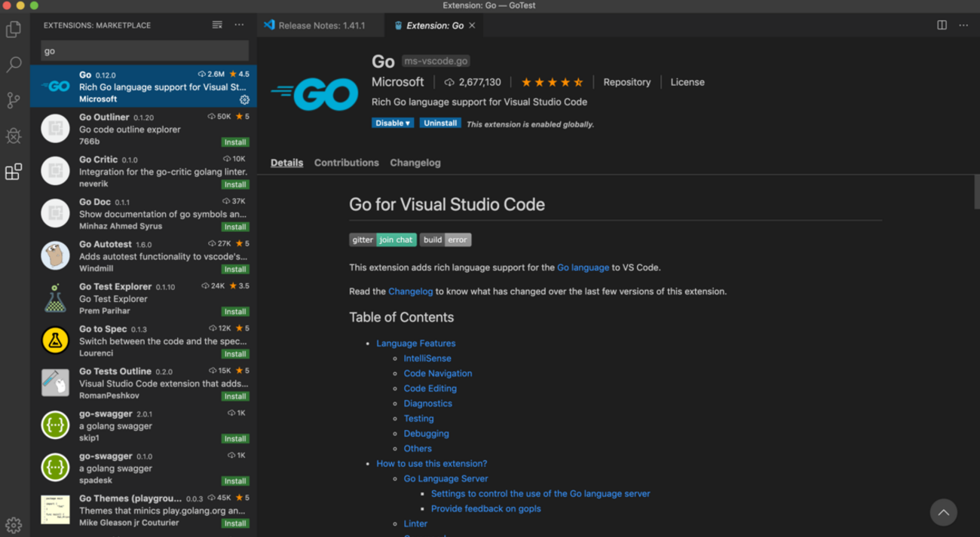
Task: Open the Explorer view in activity bar
Action: 14,29
